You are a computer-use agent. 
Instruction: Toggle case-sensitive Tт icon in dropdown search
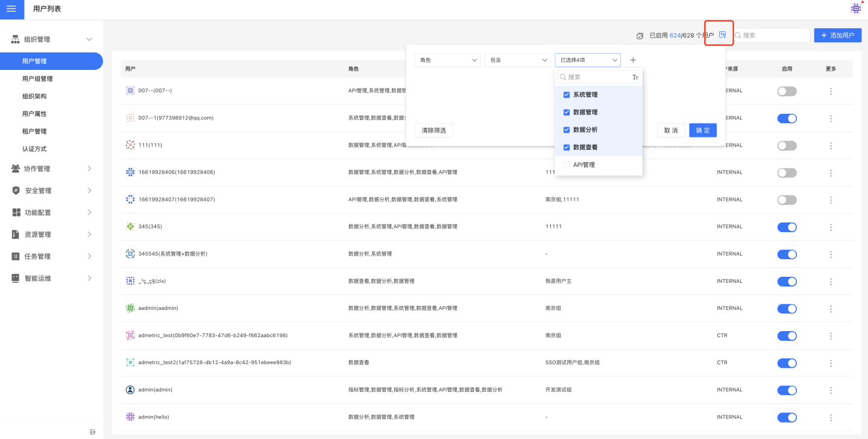[x=635, y=77]
